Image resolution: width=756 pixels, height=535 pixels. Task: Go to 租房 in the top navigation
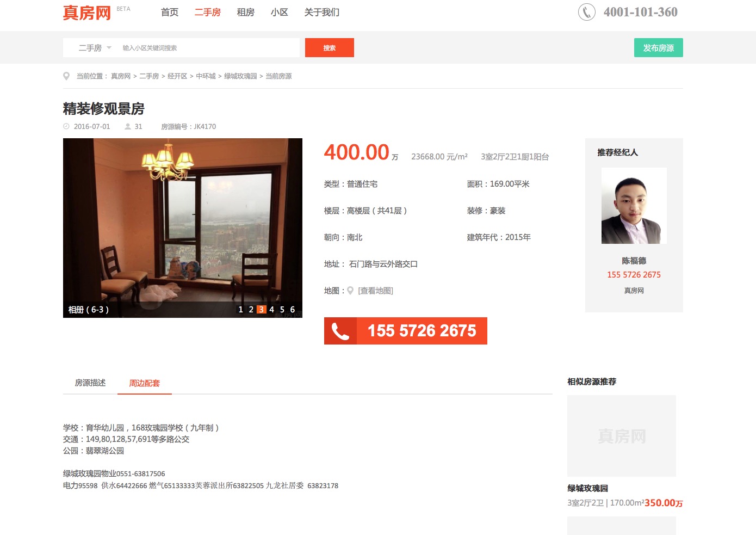coord(246,12)
